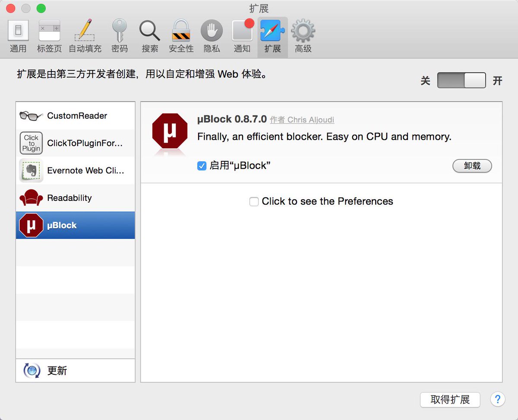Click the 取得扩展 Get Extensions button
The image size is (518, 420).
tap(450, 399)
